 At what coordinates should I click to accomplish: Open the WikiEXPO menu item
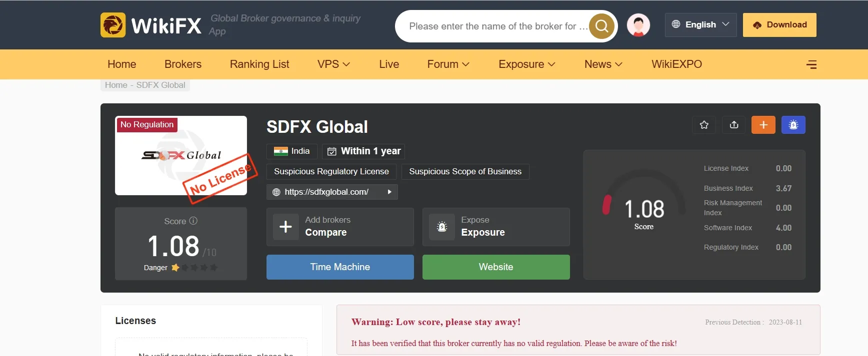point(677,64)
